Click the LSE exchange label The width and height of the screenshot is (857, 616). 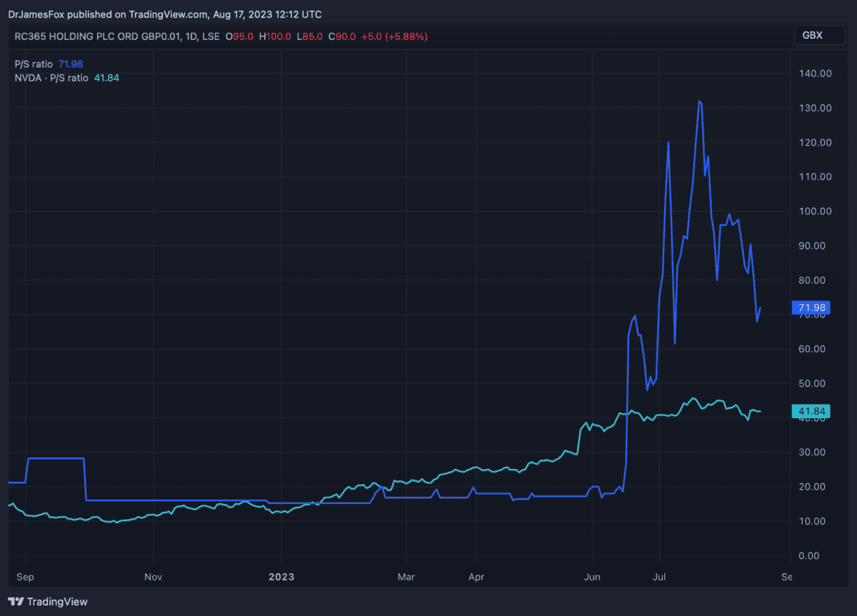tap(213, 36)
